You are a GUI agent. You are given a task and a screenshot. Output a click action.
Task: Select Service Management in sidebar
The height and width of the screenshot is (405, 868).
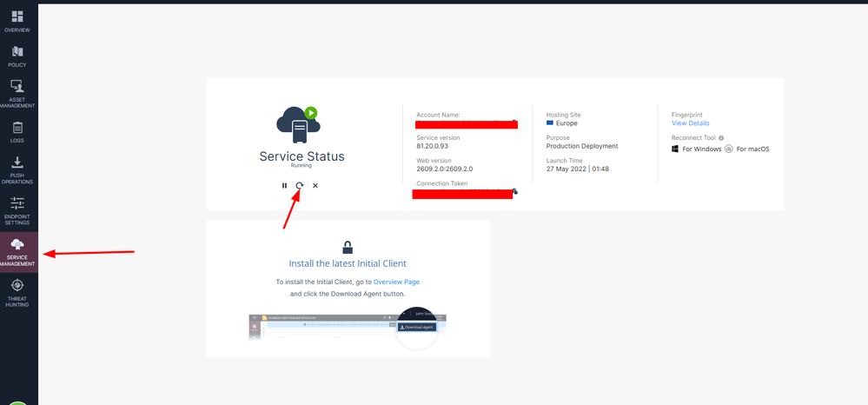pos(17,253)
